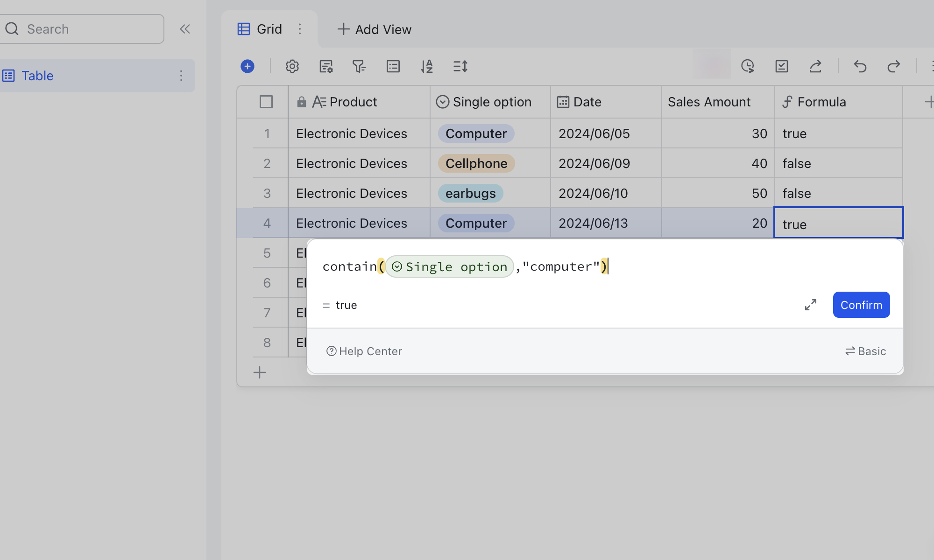Collapse the sidebar with the double chevron
This screenshot has height=560, width=934.
point(185,28)
